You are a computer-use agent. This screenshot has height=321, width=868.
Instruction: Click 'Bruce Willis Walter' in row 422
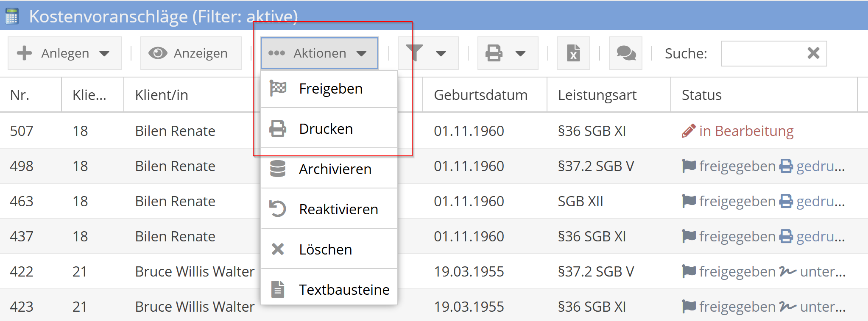[x=195, y=271]
